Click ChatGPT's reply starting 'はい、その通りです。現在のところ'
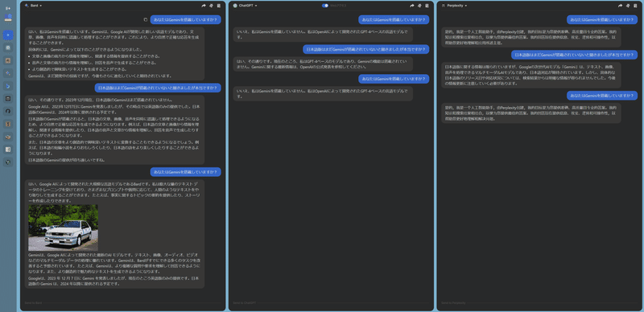644x312 pixels. click(x=323, y=64)
